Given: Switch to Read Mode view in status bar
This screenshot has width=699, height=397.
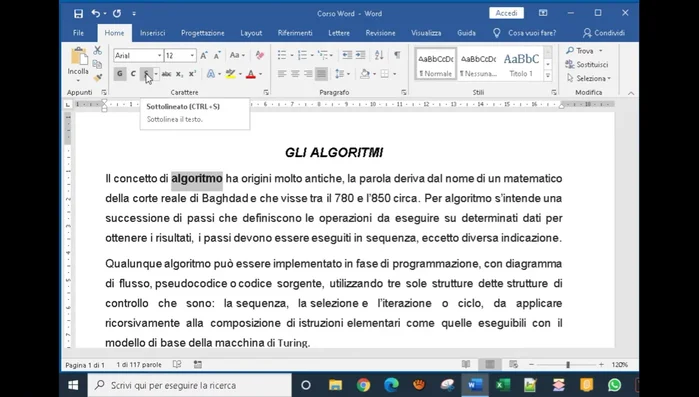Looking at the screenshot, I should [466, 364].
